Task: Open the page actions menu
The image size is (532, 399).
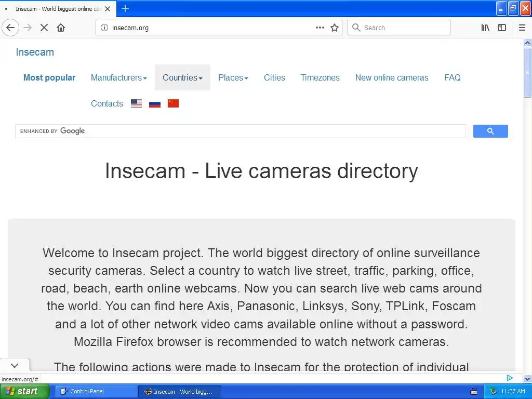Action: [x=320, y=28]
